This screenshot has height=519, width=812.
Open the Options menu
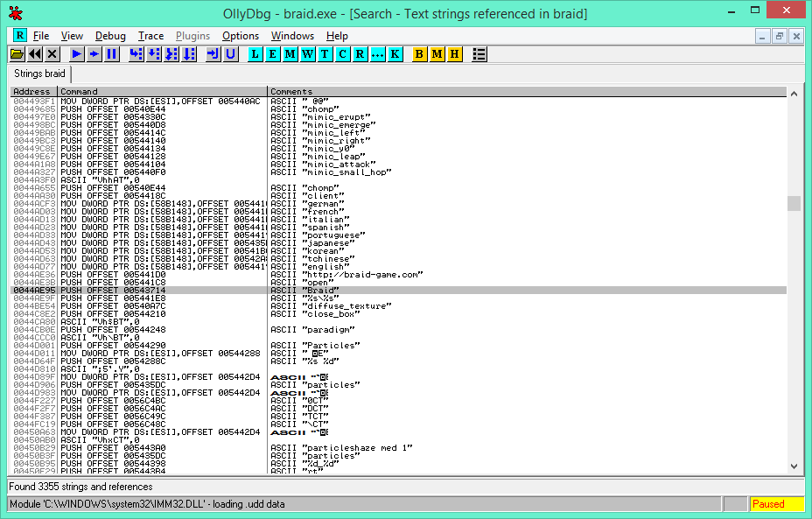240,36
